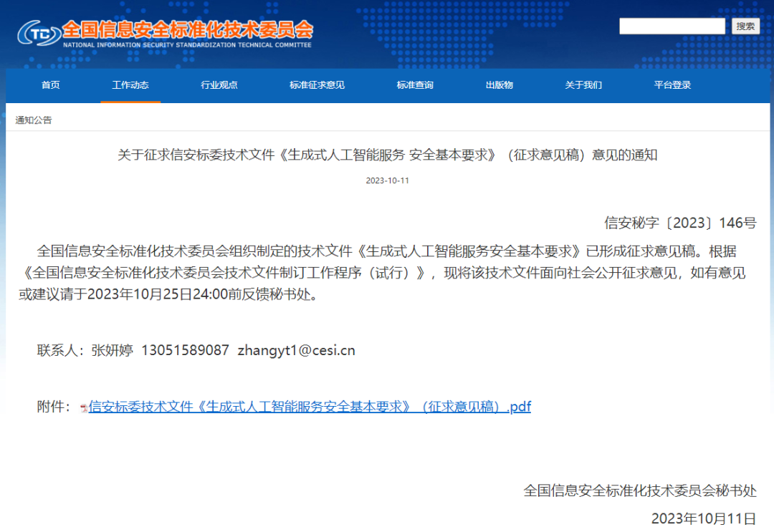Click the document number 信安秘字〔2023〕146号

(680, 223)
